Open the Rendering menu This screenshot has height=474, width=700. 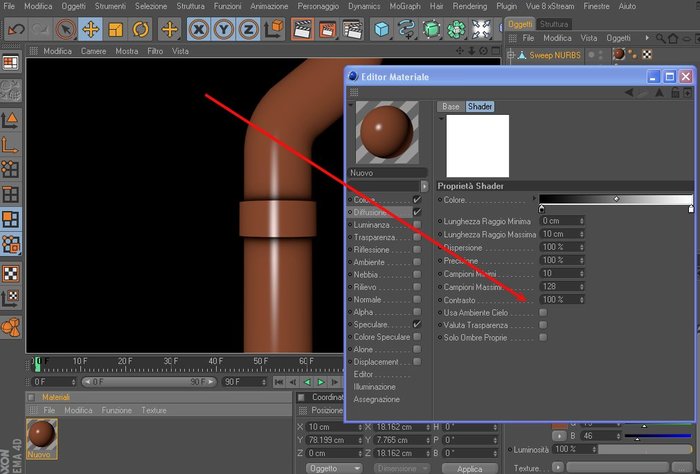[470, 6]
